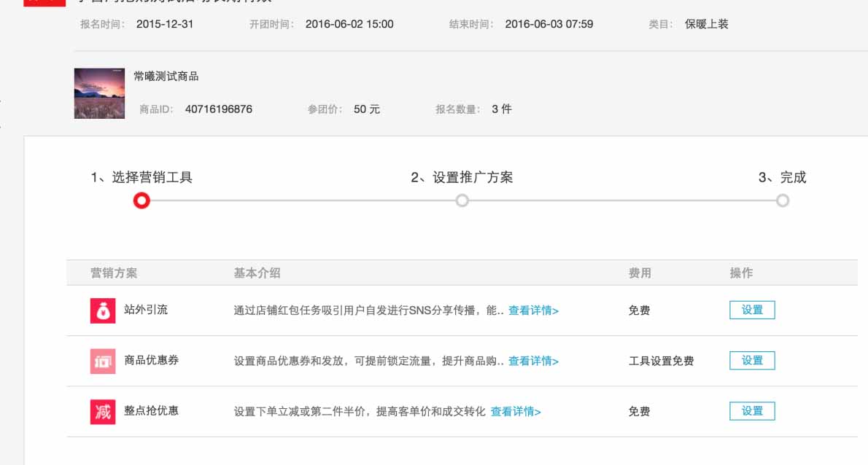868x465 pixels.
Task: Click the 整点抢优惠 plan name
Action: [152, 411]
